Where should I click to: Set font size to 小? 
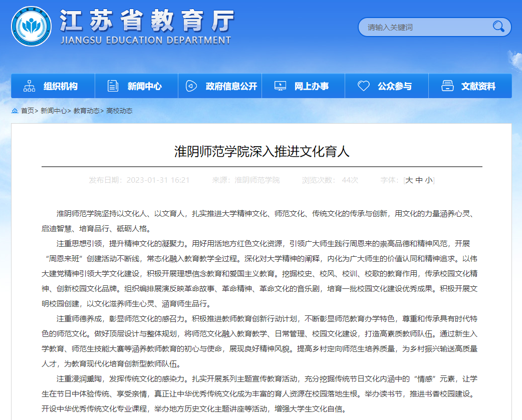coord(429,180)
